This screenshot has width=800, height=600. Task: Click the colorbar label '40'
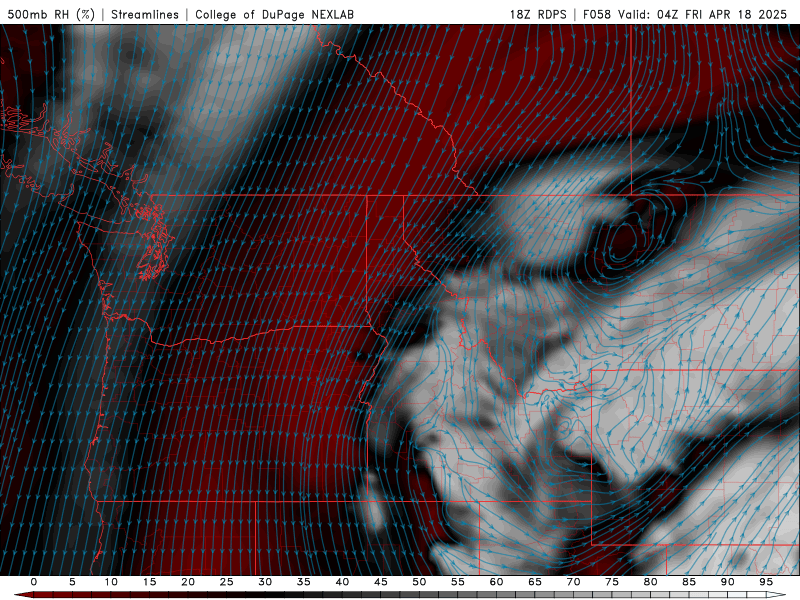point(342,582)
